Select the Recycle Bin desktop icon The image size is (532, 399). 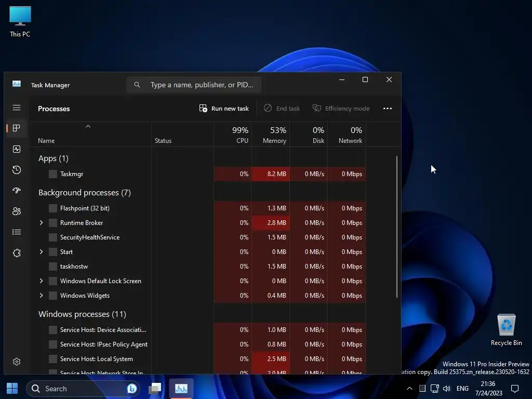click(x=506, y=330)
